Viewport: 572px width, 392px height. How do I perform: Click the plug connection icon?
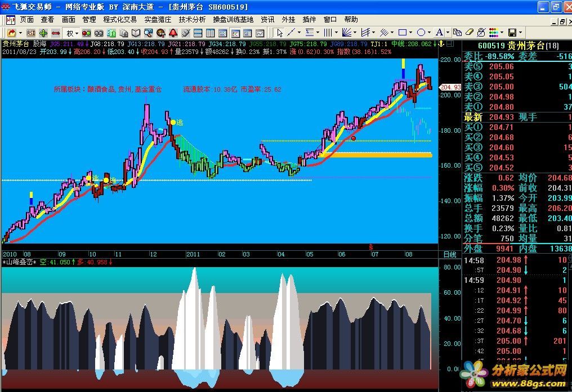(185, 33)
